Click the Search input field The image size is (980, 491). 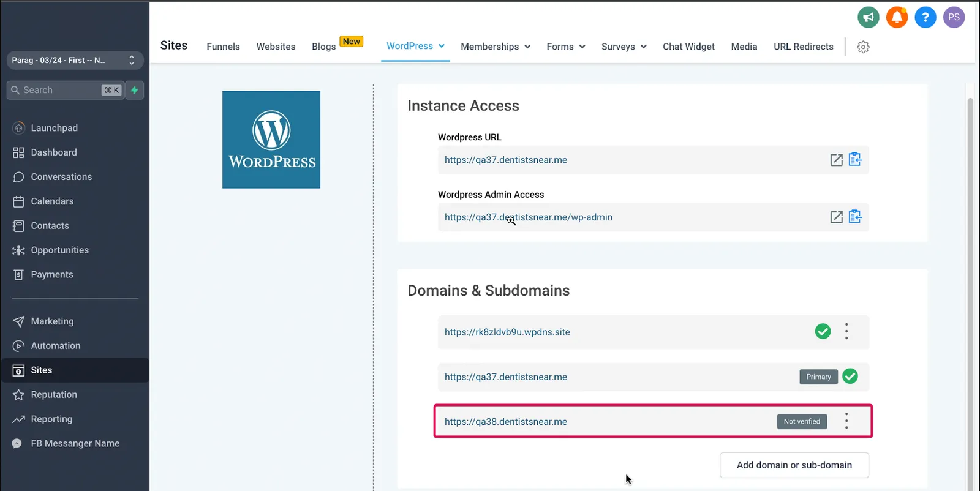coord(66,90)
